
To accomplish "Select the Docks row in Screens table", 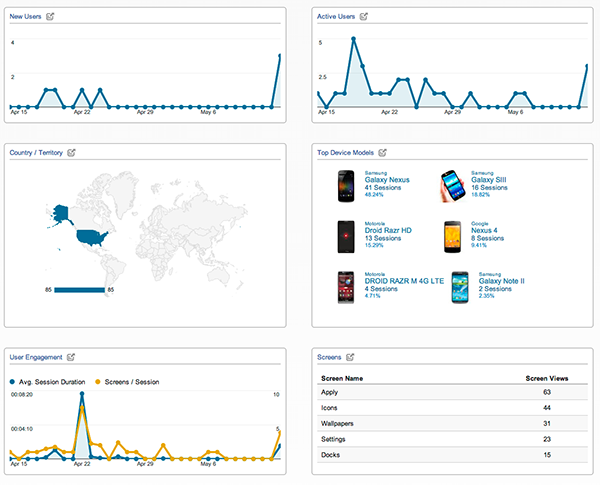I will [452, 455].
